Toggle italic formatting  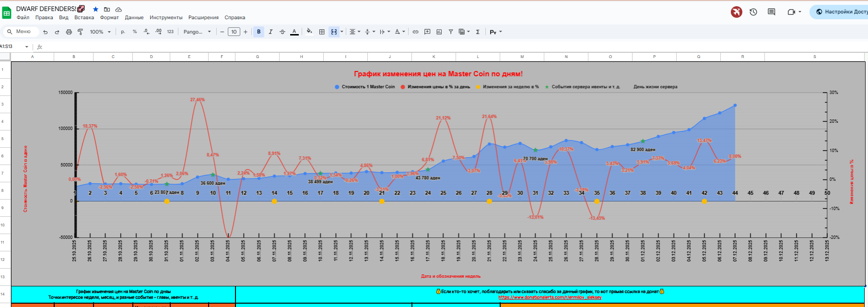click(270, 32)
